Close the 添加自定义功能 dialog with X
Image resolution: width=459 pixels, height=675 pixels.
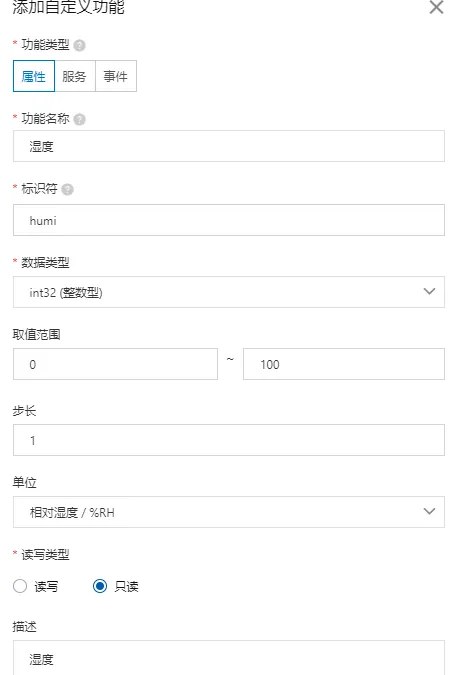(x=436, y=7)
